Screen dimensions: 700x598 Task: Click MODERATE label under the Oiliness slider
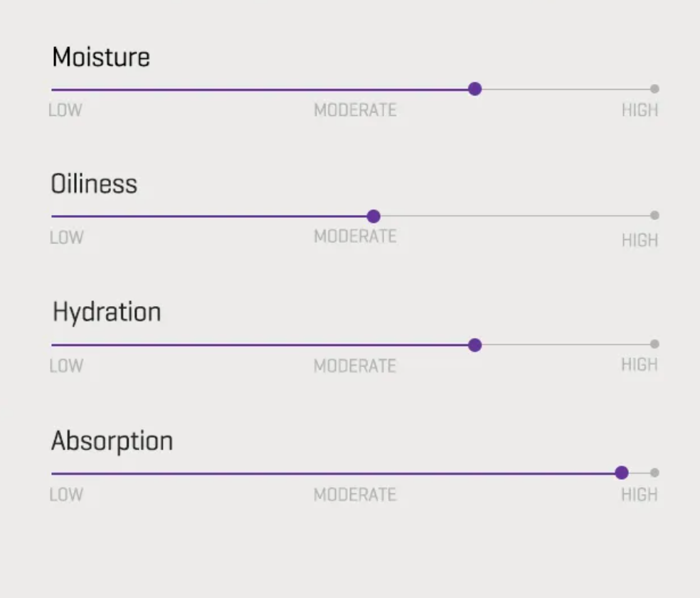(355, 237)
